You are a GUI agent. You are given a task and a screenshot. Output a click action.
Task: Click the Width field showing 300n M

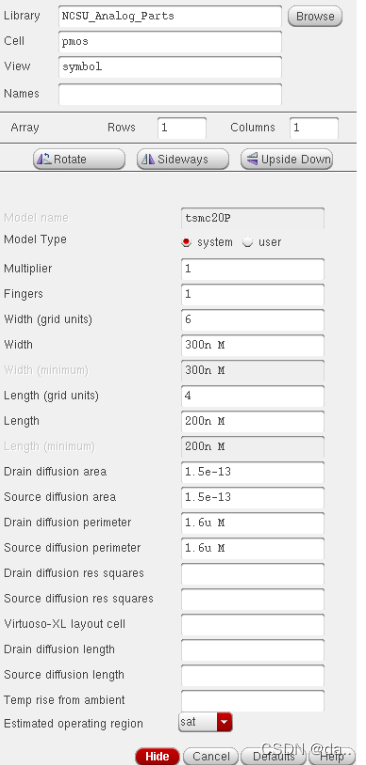click(x=252, y=345)
